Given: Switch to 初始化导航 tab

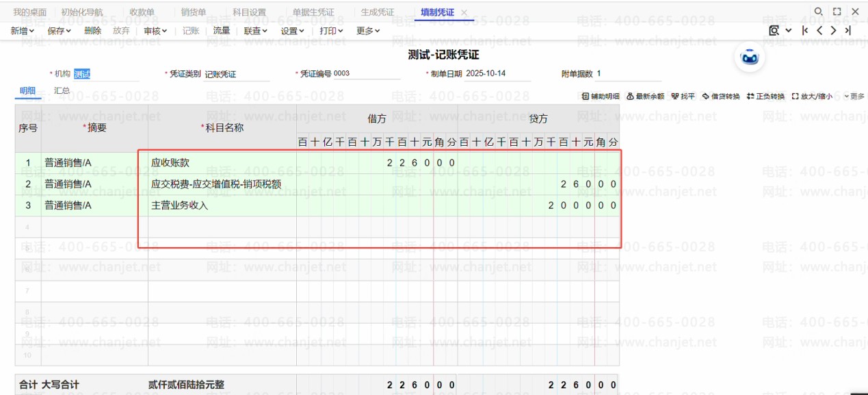Looking at the screenshot, I should click(82, 12).
